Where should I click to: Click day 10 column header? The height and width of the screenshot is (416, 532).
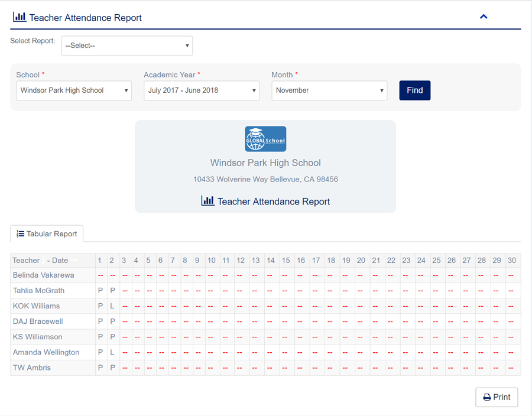(212, 261)
